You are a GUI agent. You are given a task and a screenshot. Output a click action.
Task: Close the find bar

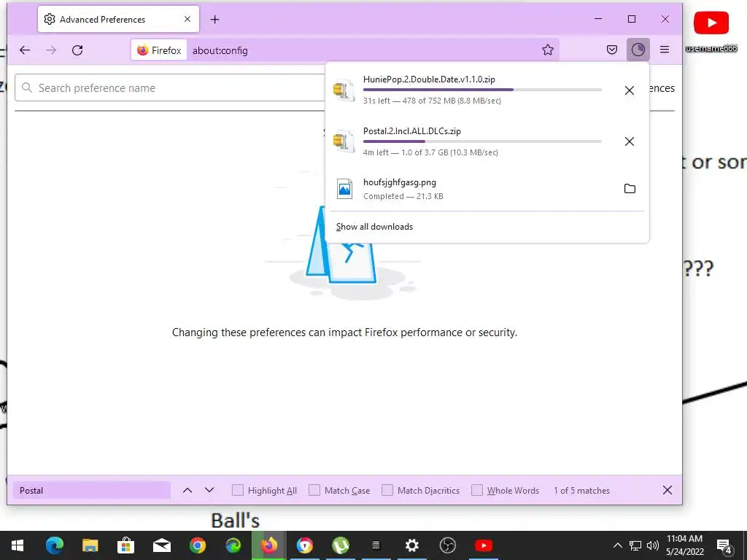pyautogui.click(x=667, y=490)
